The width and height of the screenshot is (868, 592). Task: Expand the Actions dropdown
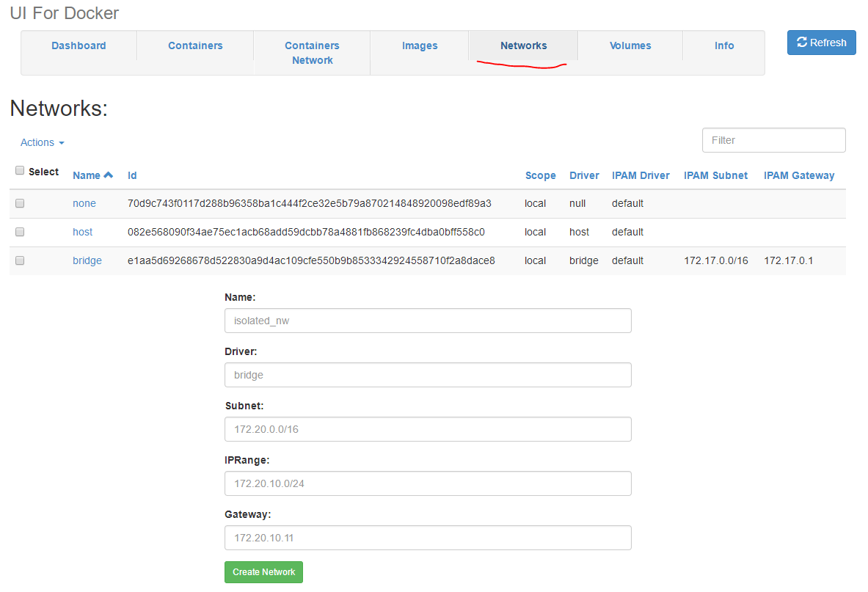pyautogui.click(x=43, y=143)
